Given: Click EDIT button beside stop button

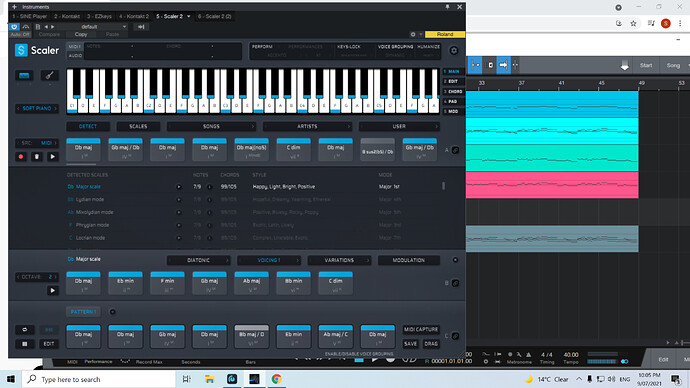Looking at the screenshot, I should click(49, 344).
